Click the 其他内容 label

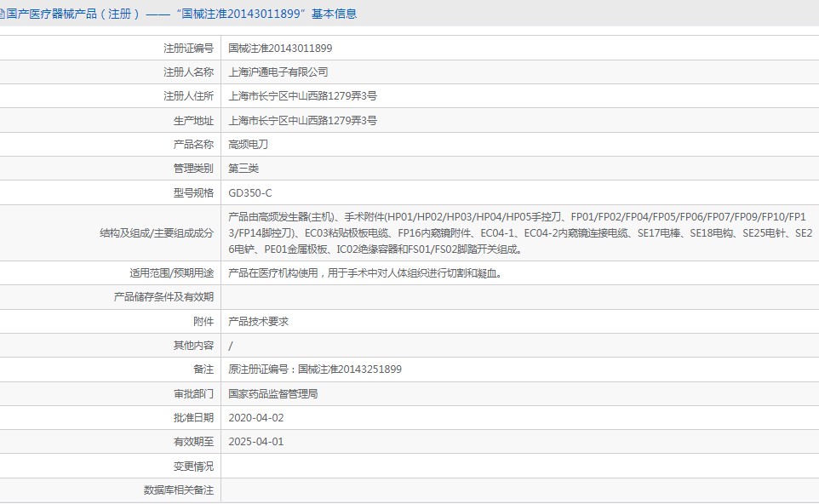coord(193,346)
